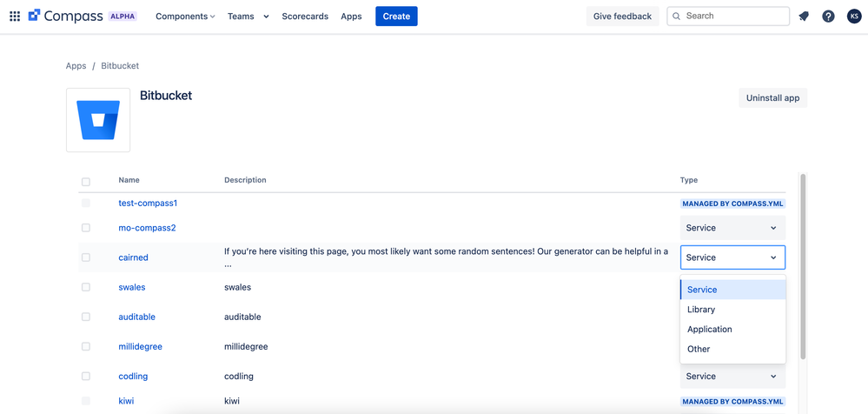Open the cairned component link
Image resolution: width=868 pixels, height=414 pixels.
pos(134,257)
